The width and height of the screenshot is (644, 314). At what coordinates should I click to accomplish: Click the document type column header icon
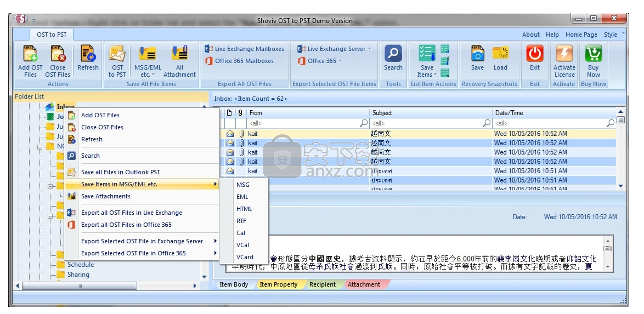[230, 112]
